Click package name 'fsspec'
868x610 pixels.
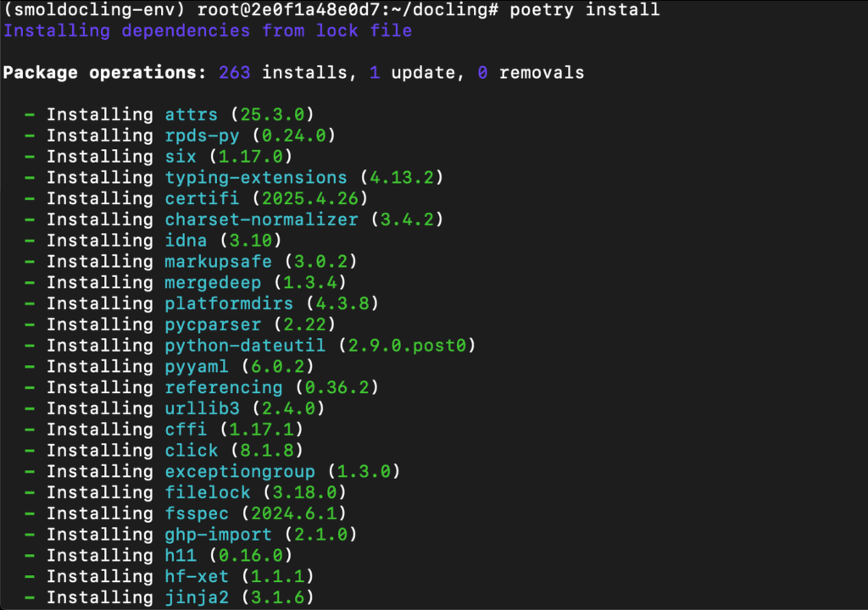click(197, 513)
